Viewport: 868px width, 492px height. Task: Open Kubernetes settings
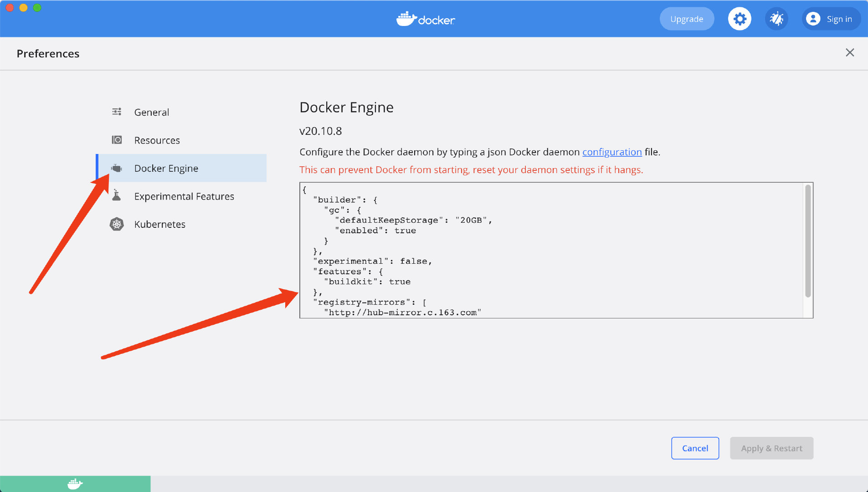182,224
